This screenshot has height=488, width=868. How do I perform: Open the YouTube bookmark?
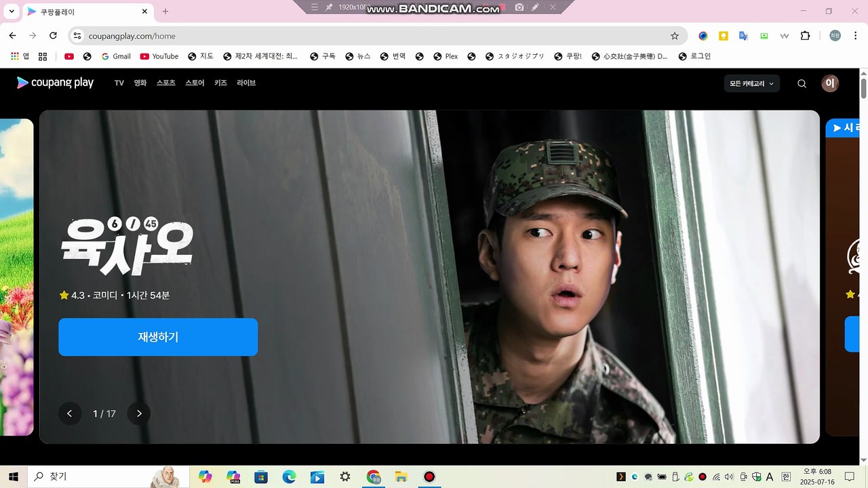[159, 56]
